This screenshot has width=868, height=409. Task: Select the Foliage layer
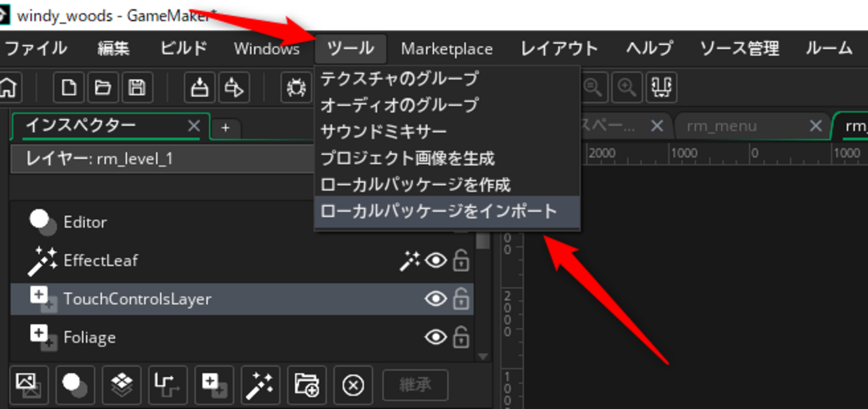coord(242,337)
